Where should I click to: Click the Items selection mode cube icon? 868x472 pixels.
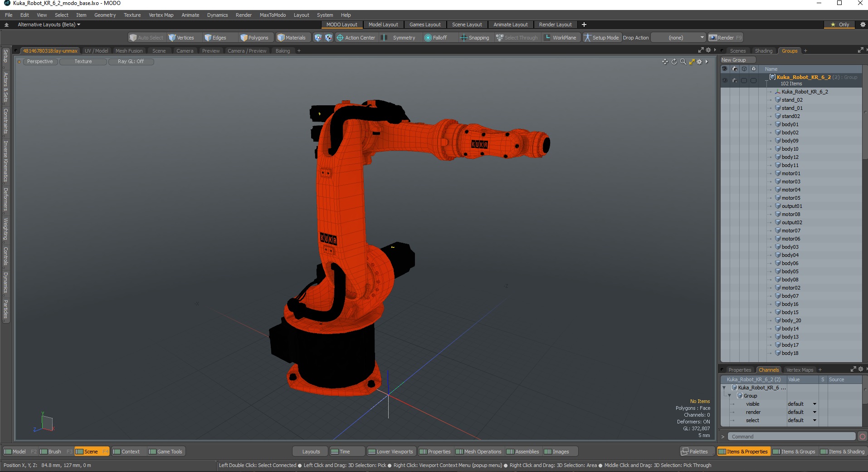coord(318,38)
